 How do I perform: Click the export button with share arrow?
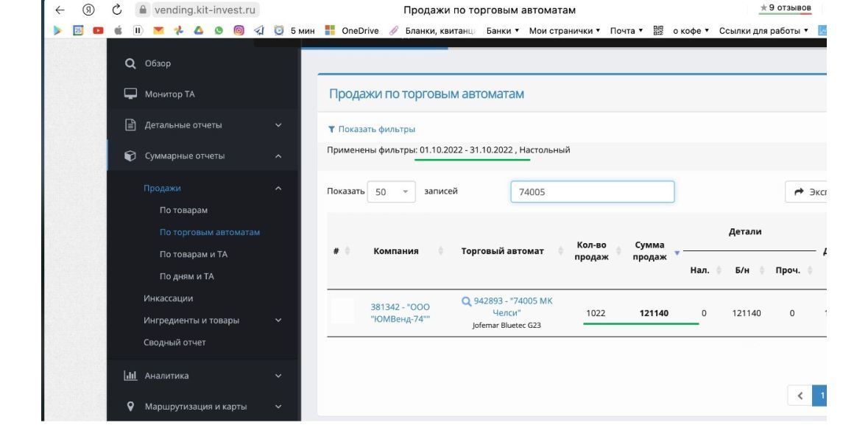pos(806,192)
